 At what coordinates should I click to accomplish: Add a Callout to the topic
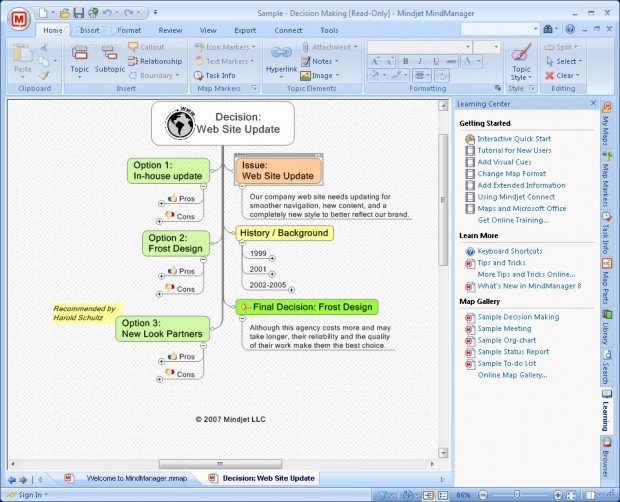click(x=146, y=47)
